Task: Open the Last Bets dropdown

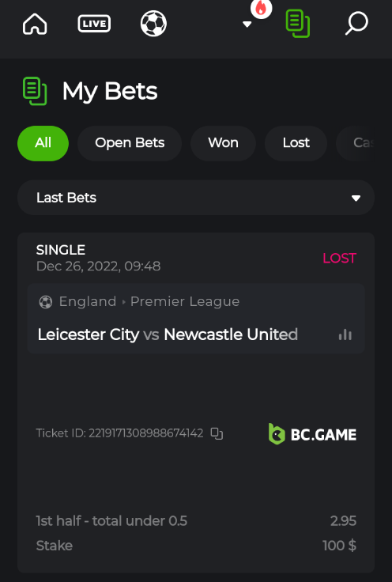Action: point(196,198)
